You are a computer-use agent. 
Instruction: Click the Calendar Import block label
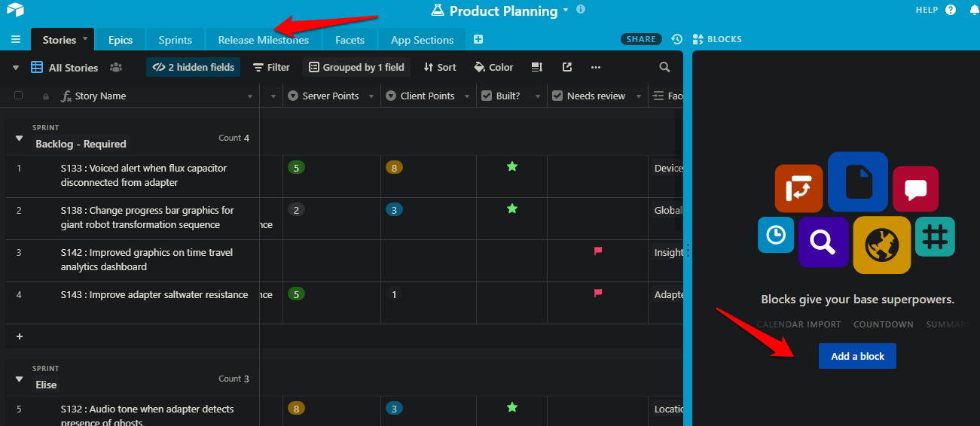click(798, 324)
